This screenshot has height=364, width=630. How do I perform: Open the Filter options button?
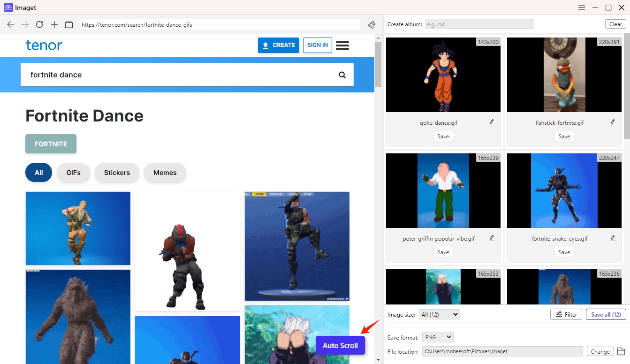566,314
